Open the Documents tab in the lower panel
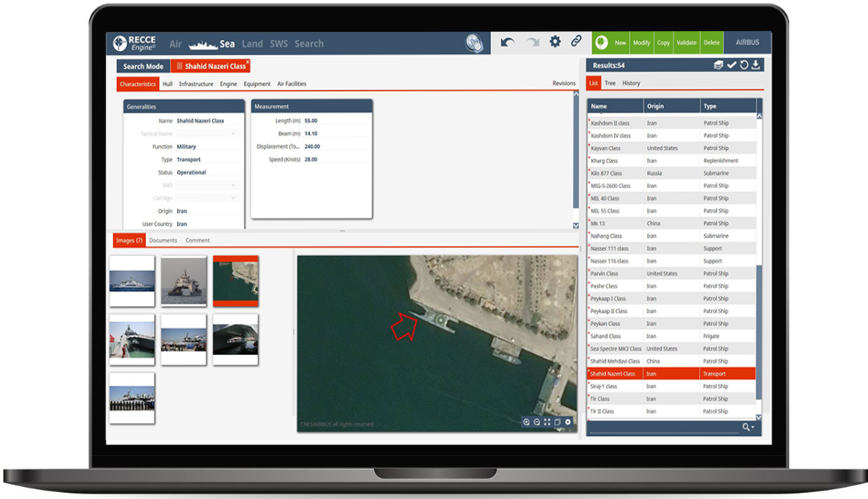This screenshot has width=868, height=499. pos(163,240)
